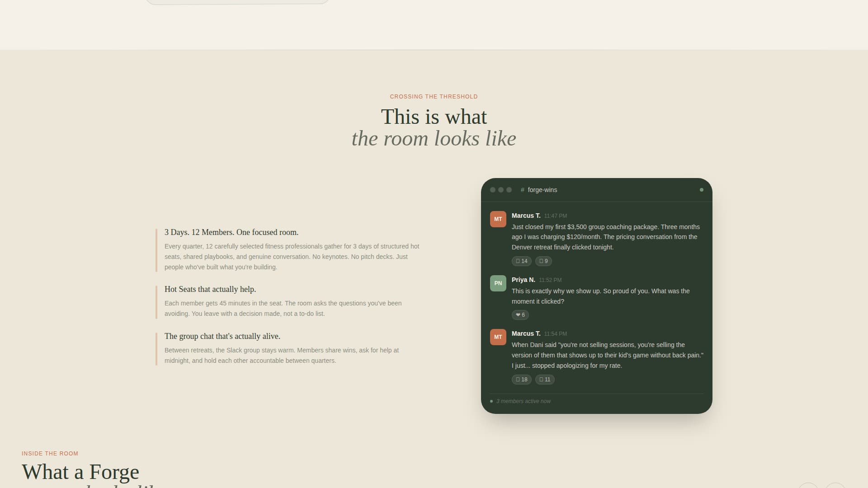Click the '3 members active now' status text
The width and height of the screenshot is (868, 488).
click(x=524, y=401)
